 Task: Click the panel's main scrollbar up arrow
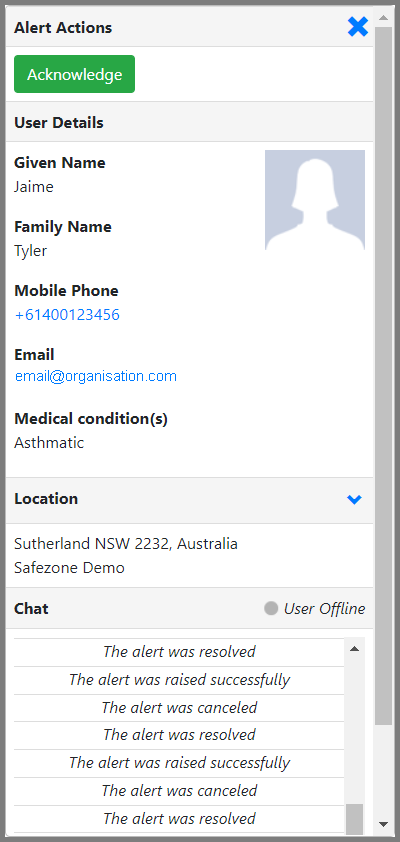pyautogui.click(x=383, y=17)
